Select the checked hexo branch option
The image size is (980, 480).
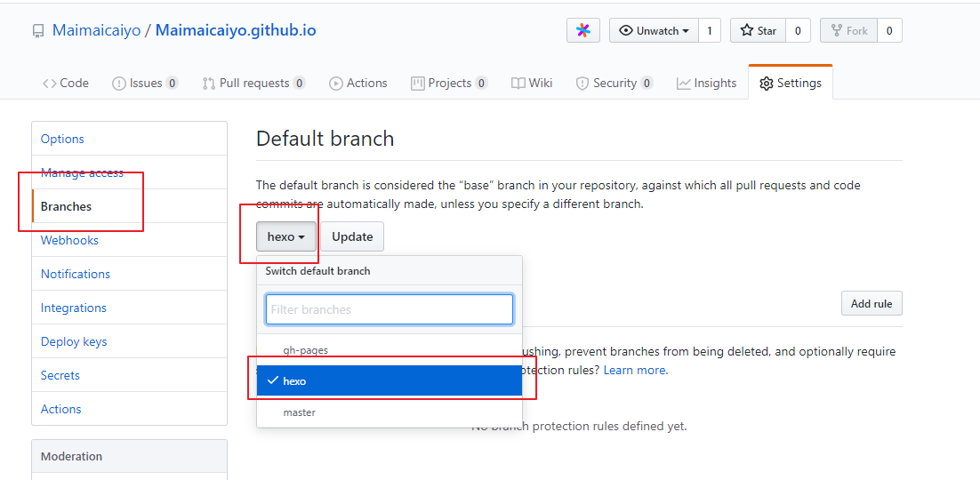pos(390,380)
